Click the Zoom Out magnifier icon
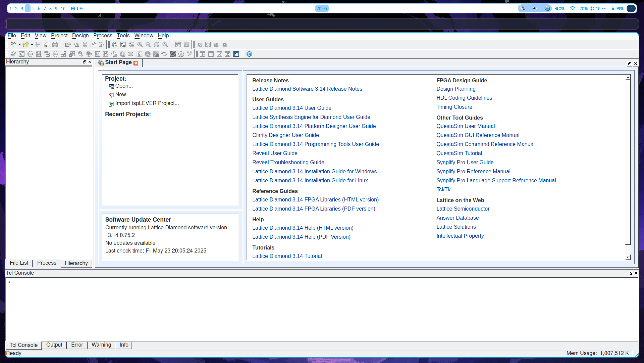This screenshot has width=644, height=363. pos(148,45)
